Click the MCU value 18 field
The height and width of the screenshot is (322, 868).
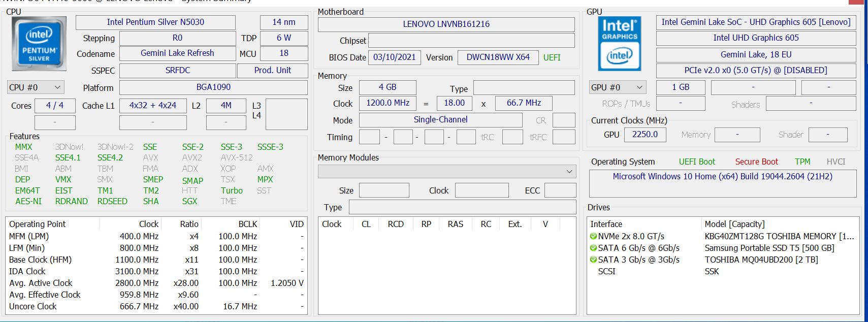(x=284, y=53)
